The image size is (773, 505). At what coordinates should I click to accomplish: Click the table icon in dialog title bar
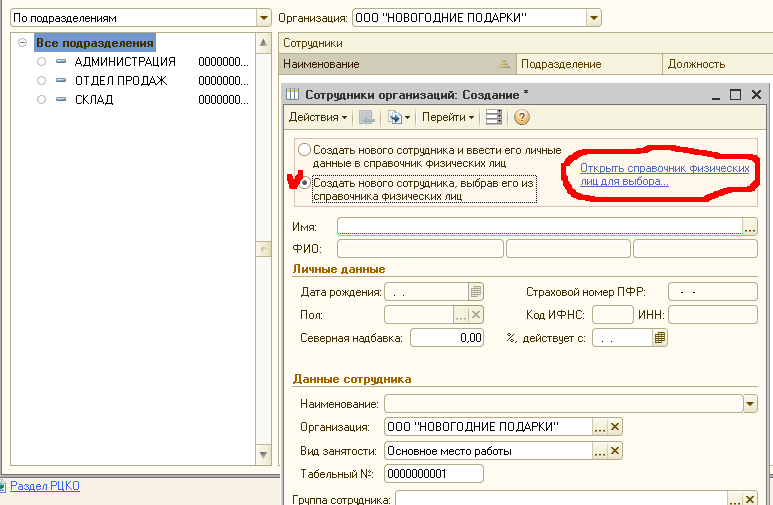click(x=293, y=94)
